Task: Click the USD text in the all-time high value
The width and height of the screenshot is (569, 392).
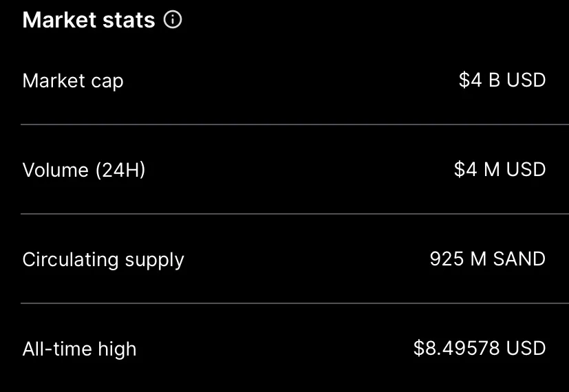Action: [526, 348]
